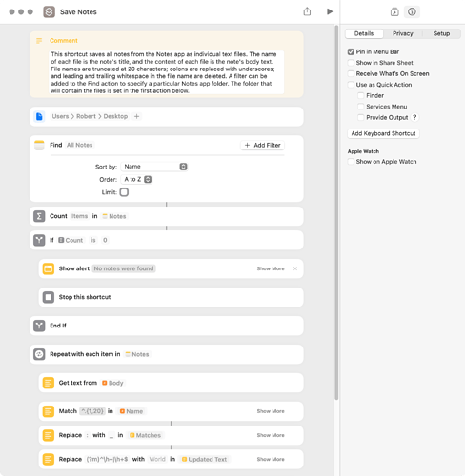Enable Show on Apple Watch
The width and height of the screenshot is (465, 476).
pyautogui.click(x=351, y=162)
